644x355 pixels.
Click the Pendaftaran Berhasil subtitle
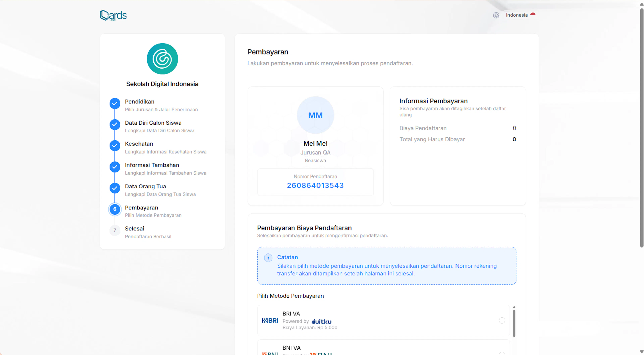click(x=148, y=237)
